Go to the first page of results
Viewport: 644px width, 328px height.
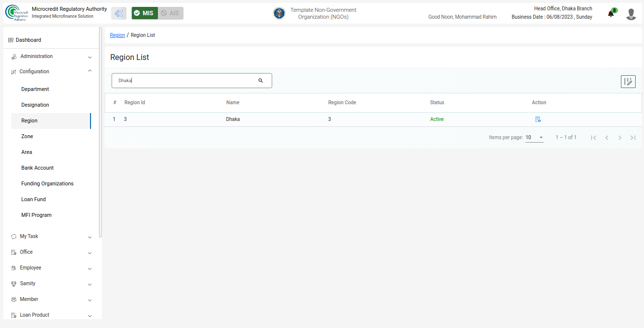click(594, 138)
